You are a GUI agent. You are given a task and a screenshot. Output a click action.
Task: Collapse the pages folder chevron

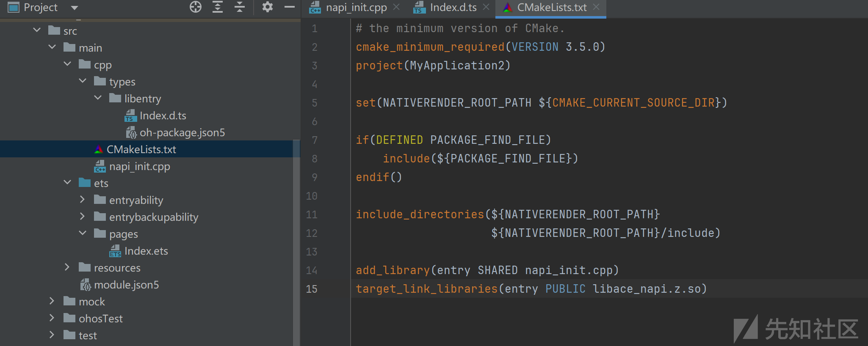(83, 233)
